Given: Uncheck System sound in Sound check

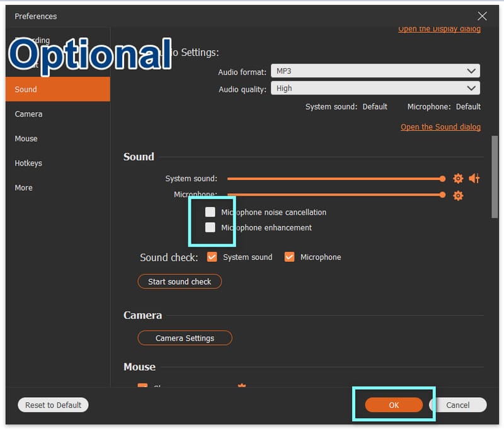Looking at the screenshot, I should point(212,257).
